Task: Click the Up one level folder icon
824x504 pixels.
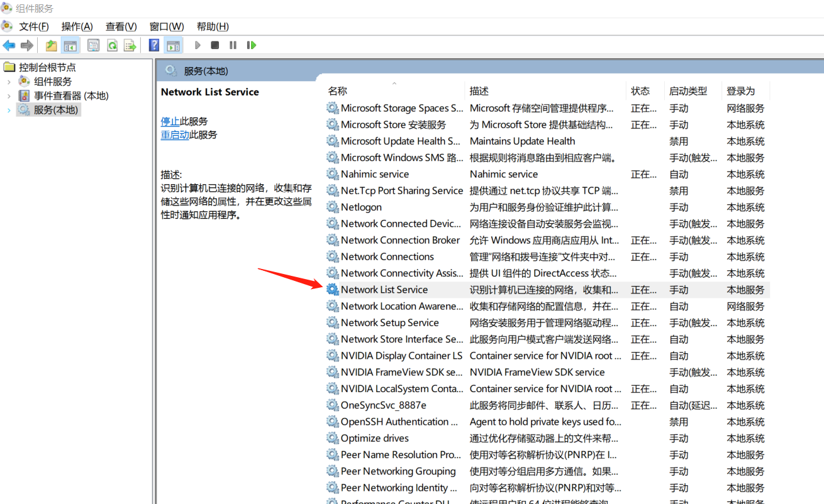Action: coord(52,45)
